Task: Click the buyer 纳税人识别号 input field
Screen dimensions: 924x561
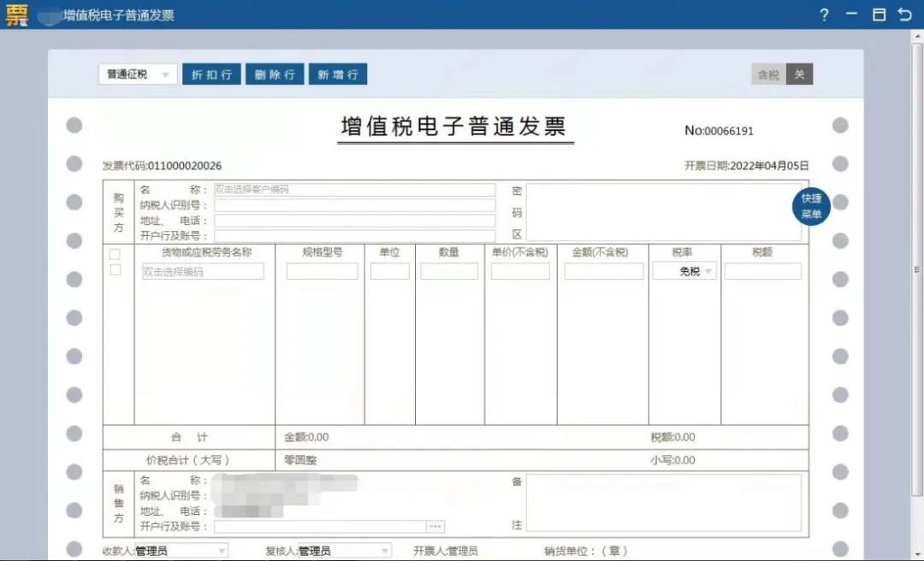Action: (x=354, y=205)
